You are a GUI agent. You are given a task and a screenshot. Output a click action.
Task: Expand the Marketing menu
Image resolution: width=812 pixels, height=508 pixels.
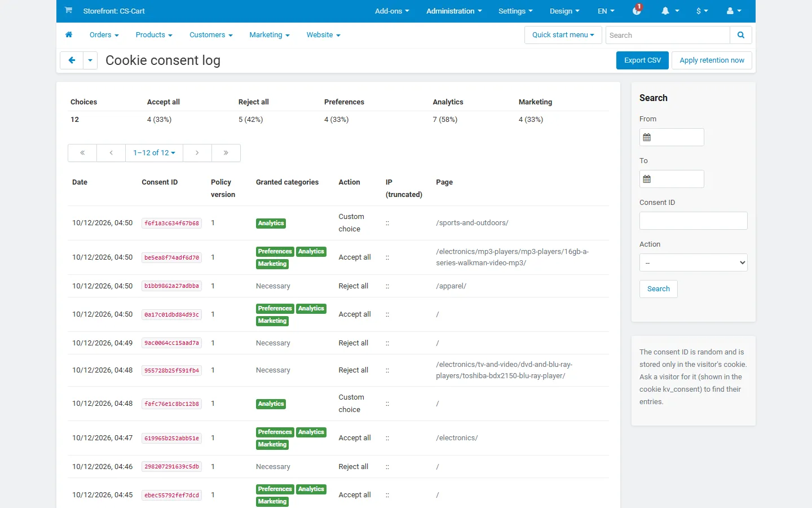(x=270, y=35)
